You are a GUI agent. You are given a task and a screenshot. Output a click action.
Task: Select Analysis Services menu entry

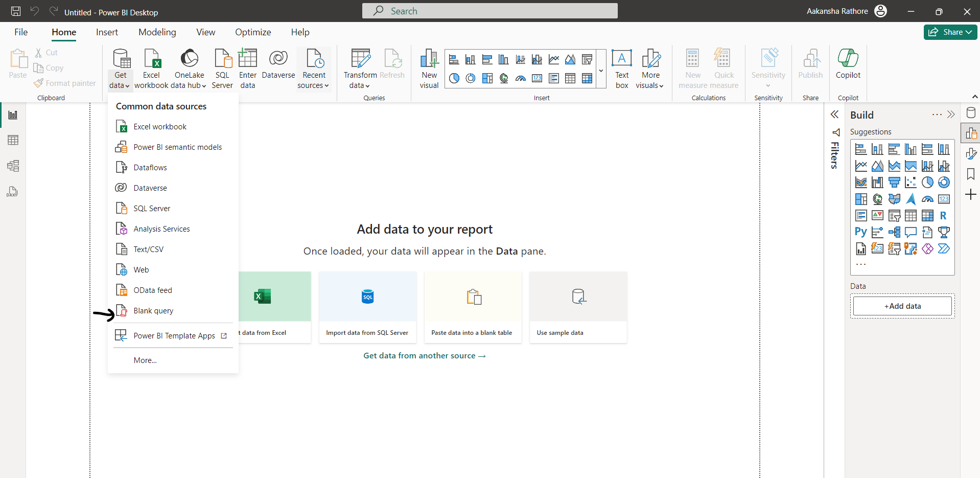(x=173, y=229)
